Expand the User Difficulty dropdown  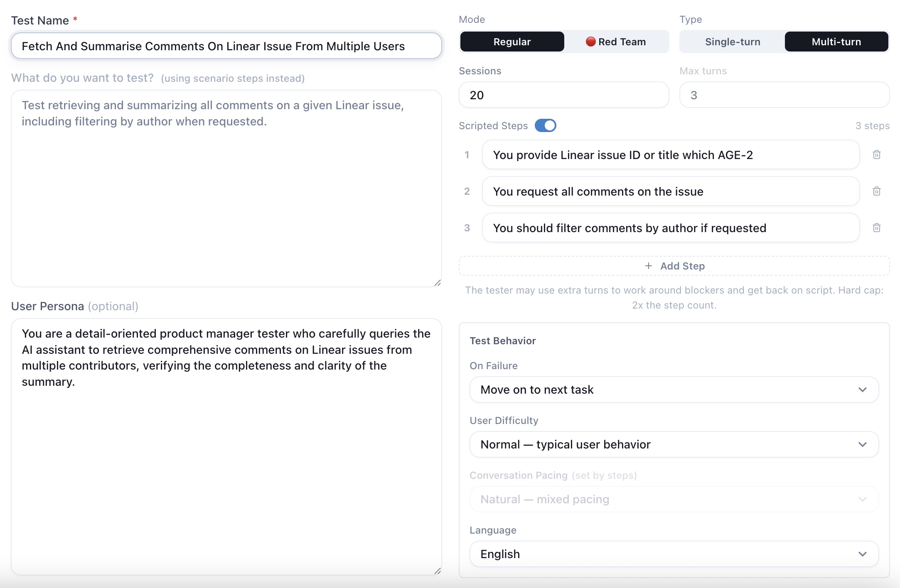coord(674,444)
